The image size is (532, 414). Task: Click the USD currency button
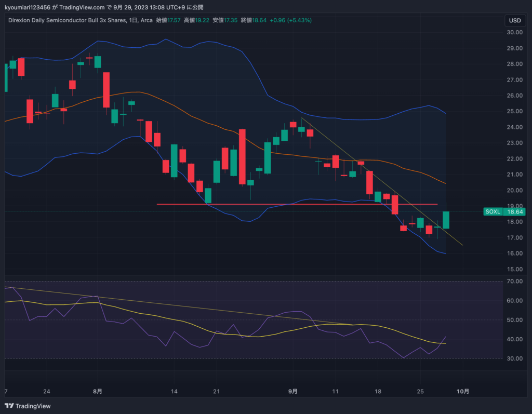515,20
